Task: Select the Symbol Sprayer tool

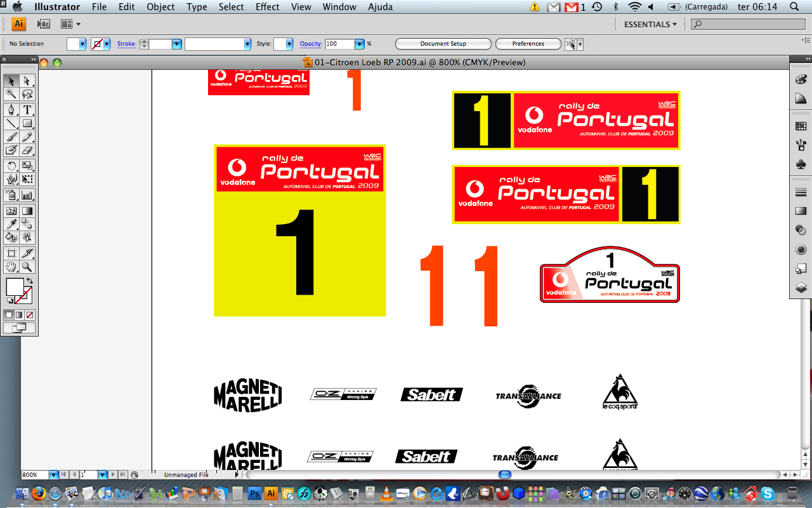Action: [11, 195]
